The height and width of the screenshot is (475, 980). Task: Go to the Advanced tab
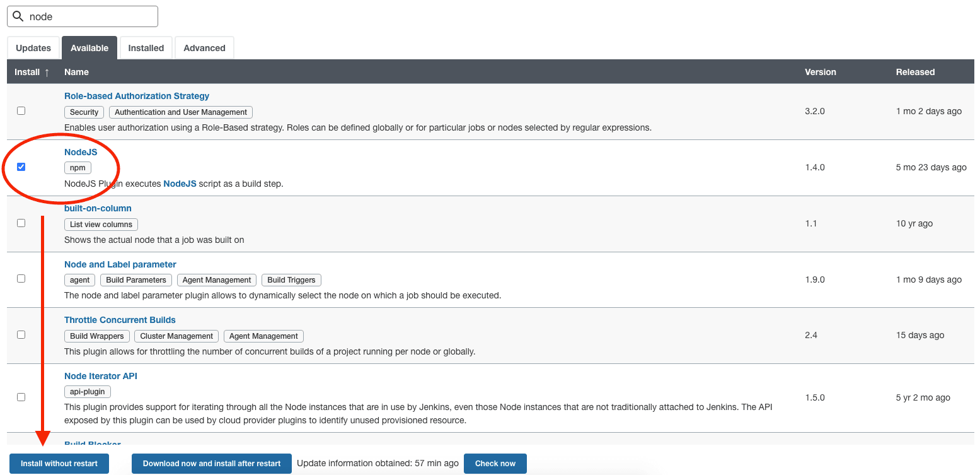[204, 48]
